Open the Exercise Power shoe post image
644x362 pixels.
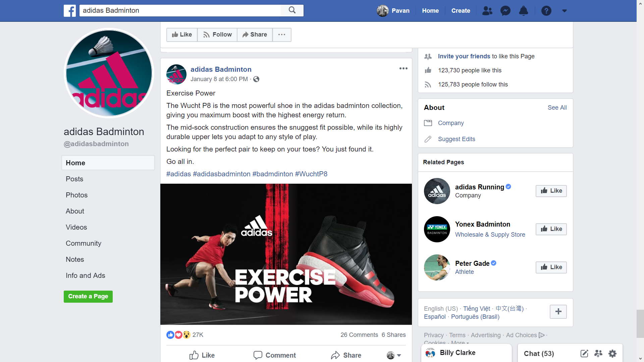286,254
